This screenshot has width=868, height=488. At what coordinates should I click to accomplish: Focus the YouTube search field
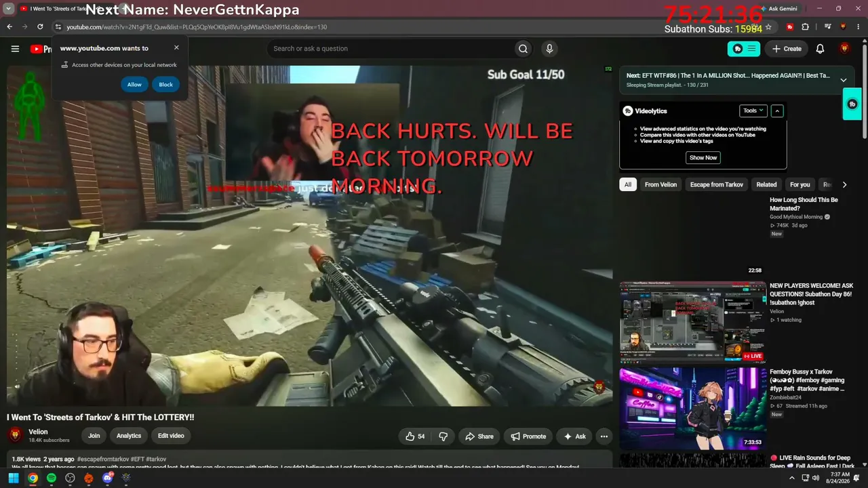[390, 49]
